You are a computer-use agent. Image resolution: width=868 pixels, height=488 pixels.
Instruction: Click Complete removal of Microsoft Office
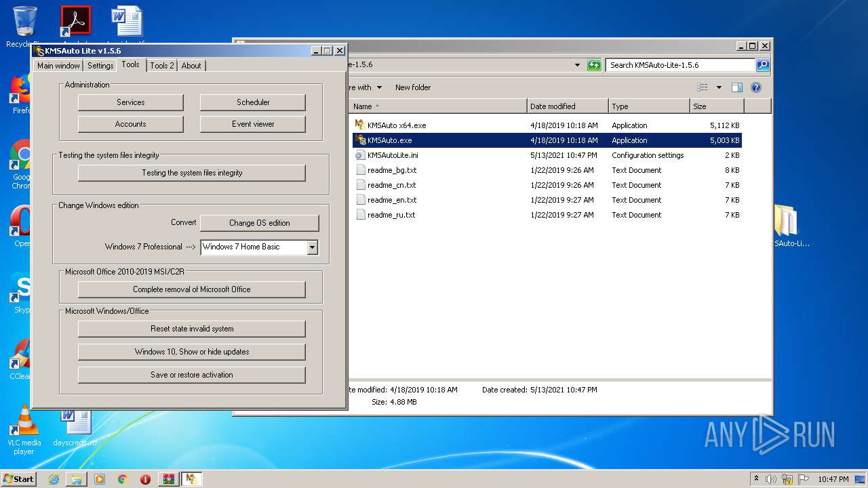pos(192,289)
